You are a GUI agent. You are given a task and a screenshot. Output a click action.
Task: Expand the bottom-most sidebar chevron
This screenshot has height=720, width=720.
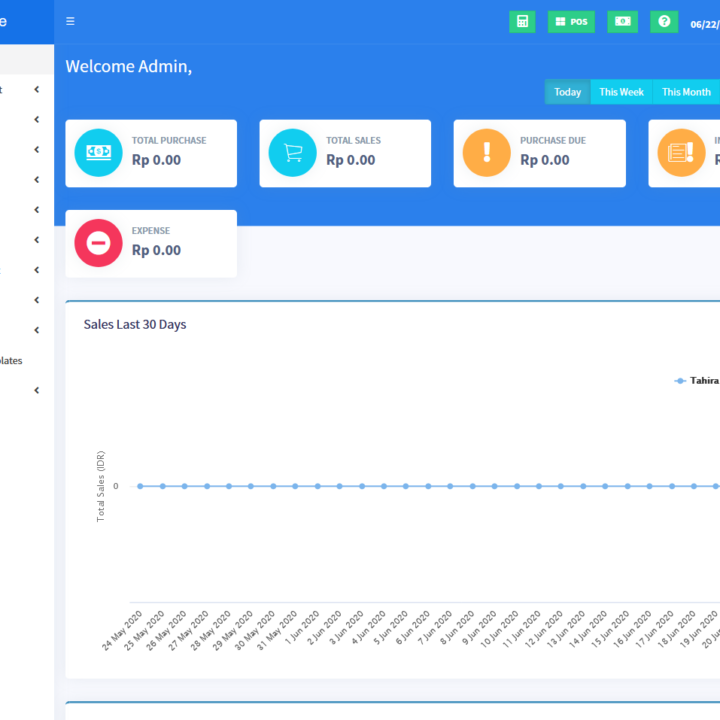point(37,390)
